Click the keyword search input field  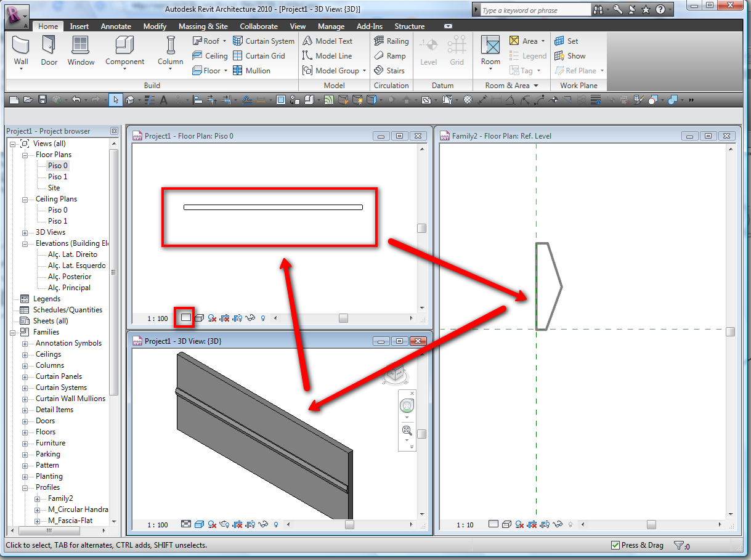tap(535, 10)
